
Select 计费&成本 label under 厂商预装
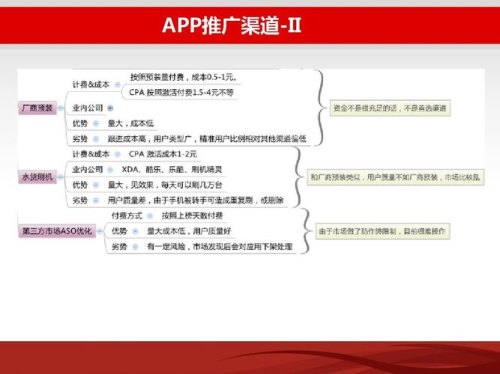click(x=91, y=85)
